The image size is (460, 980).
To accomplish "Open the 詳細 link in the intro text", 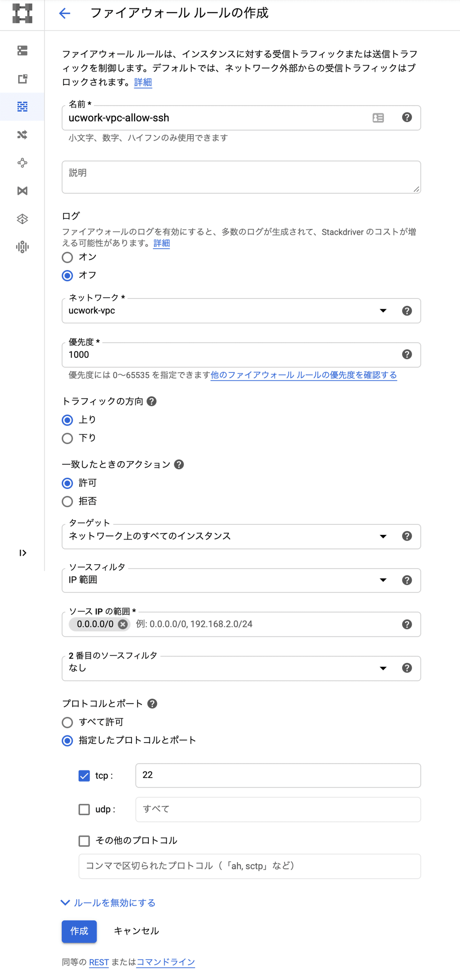I will (x=143, y=82).
